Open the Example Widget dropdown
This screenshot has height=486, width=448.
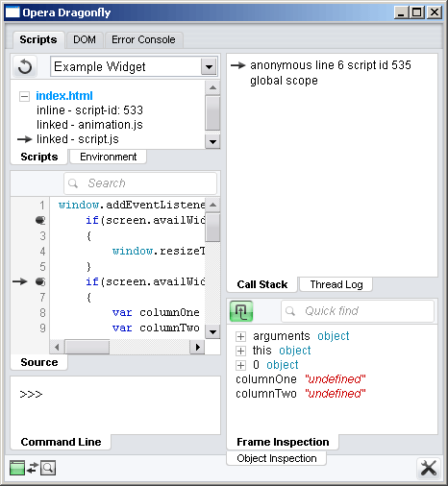click(x=209, y=67)
